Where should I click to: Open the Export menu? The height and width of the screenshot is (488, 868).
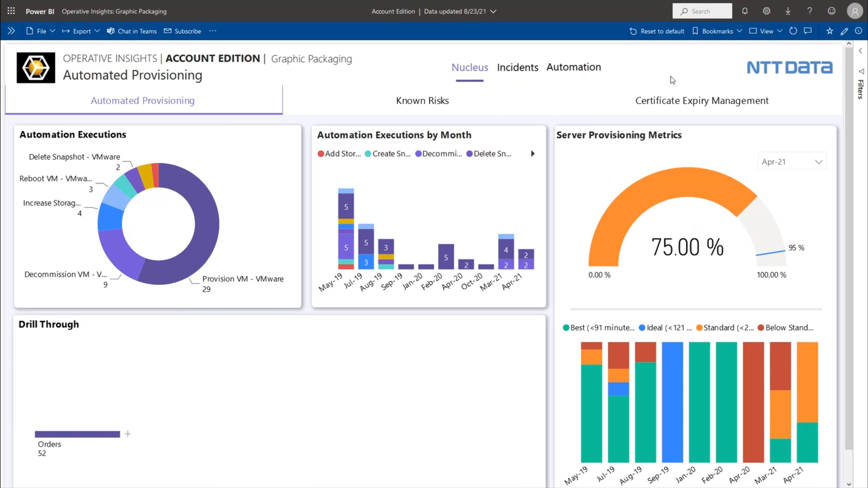click(x=81, y=31)
